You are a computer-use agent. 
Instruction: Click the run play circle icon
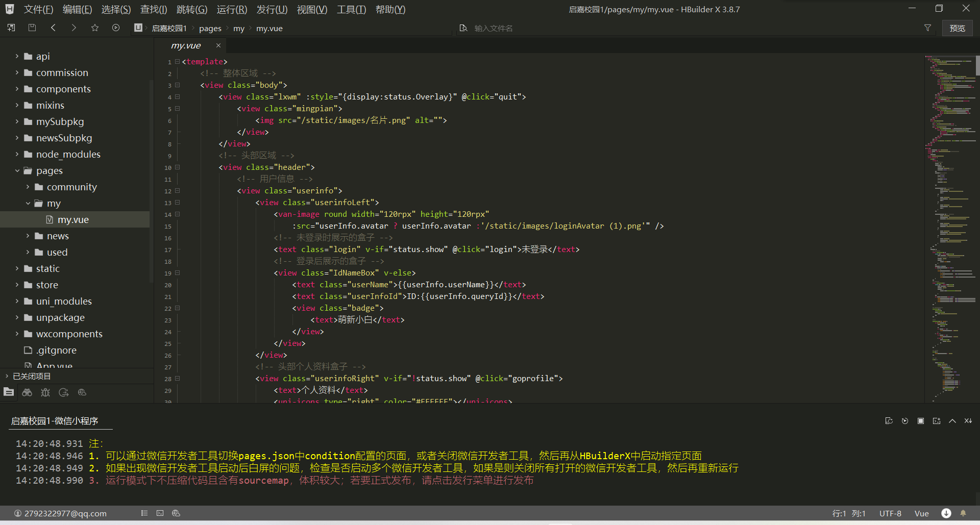pyautogui.click(x=116, y=28)
